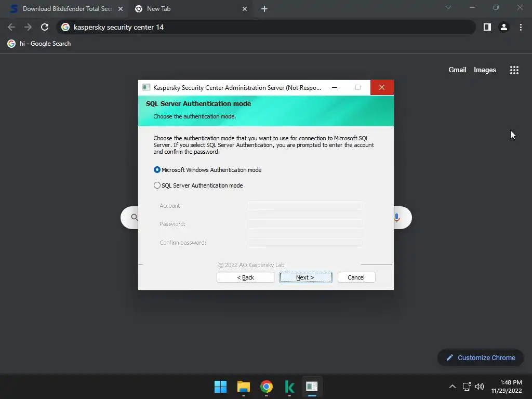Click the Confirm password field
Viewport: 532px width, 399px height.
[x=305, y=243]
